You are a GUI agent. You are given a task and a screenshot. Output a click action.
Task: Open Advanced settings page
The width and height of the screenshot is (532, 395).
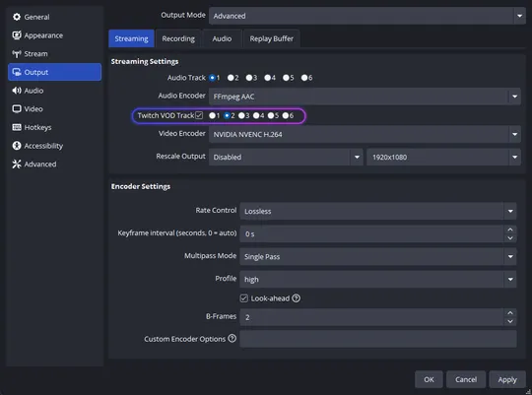(54, 164)
